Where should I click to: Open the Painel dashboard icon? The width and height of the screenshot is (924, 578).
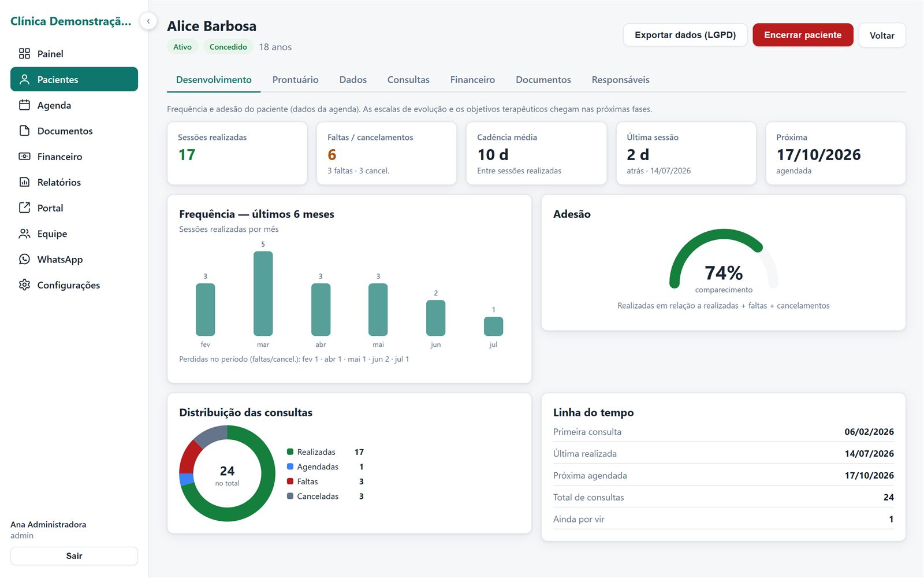click(24, 54)
